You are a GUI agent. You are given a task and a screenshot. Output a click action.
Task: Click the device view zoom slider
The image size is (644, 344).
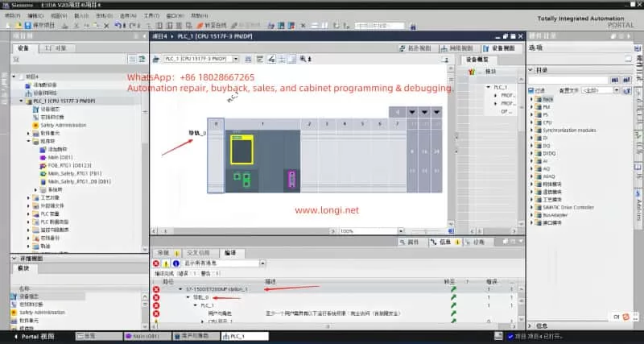point(427,231)
